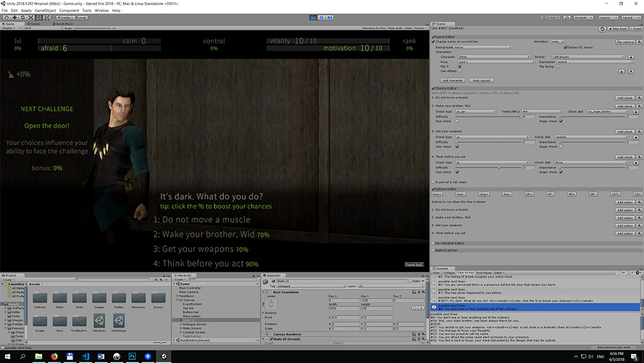This screenshot has height=363, width=644.
Task: Open the Cloud services icon
Action: pos(567,17)
